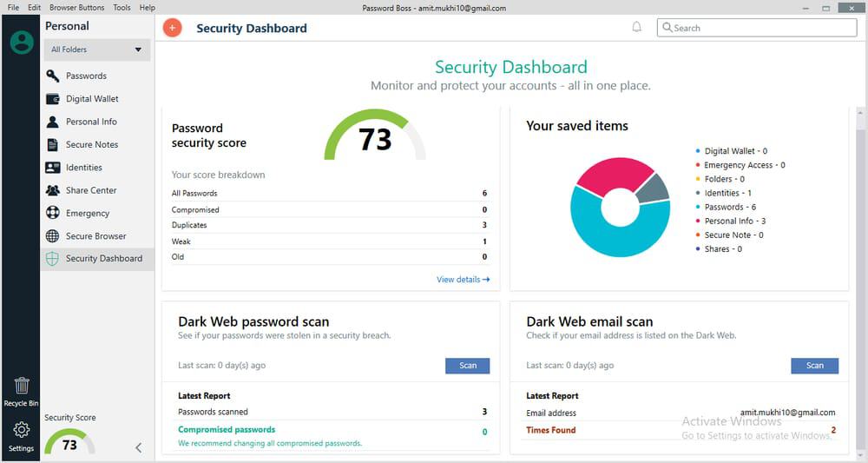
Task: Click the Weak breakdown row
Action: click(329, 241)
